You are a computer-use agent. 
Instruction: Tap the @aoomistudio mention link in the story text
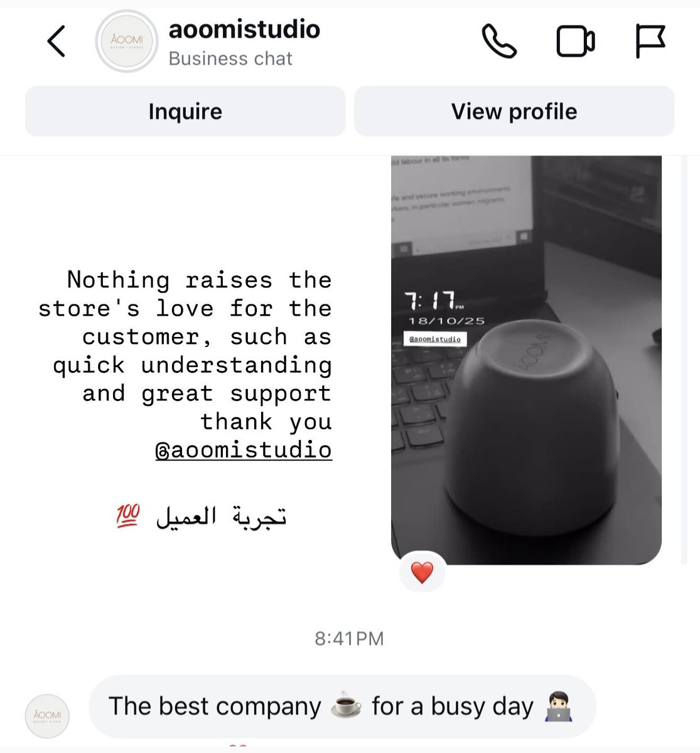tap(244, 450)
